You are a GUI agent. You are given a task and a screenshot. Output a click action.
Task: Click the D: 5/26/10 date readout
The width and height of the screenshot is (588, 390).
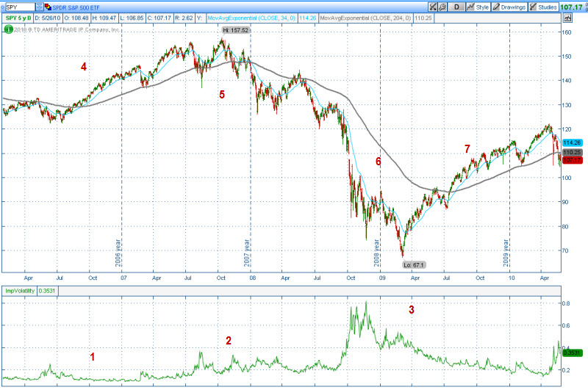tap(47, 18)
